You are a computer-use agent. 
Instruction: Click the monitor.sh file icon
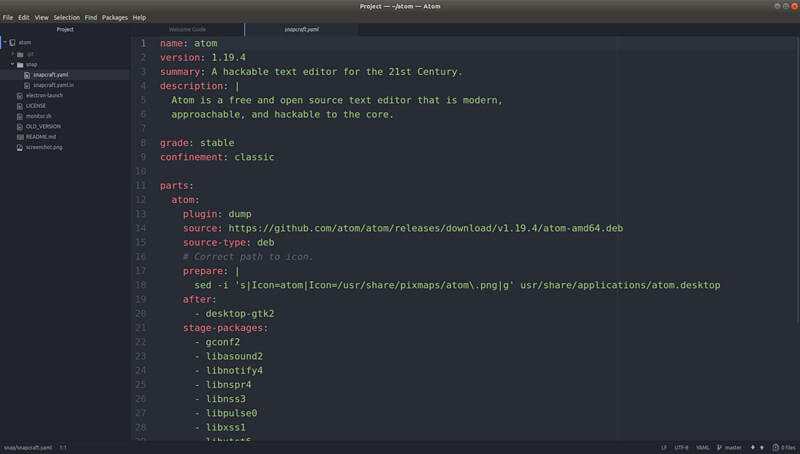[19, 116]
